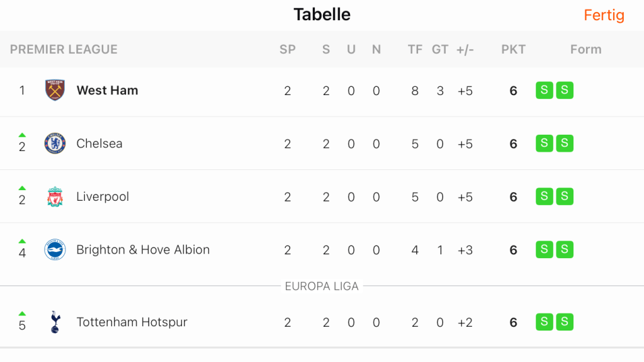This screenshot has height=362, width=644.
Task: Click the Chelsea club crest
Action: click(x=55, y=144)
